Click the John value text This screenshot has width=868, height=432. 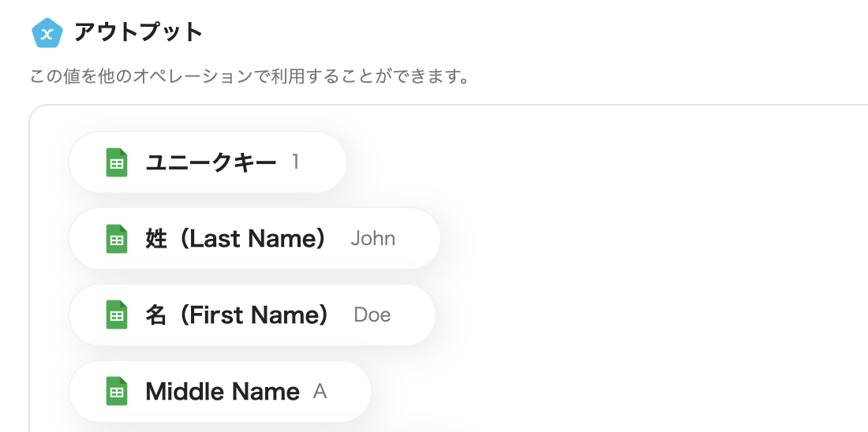pos(372,239)
